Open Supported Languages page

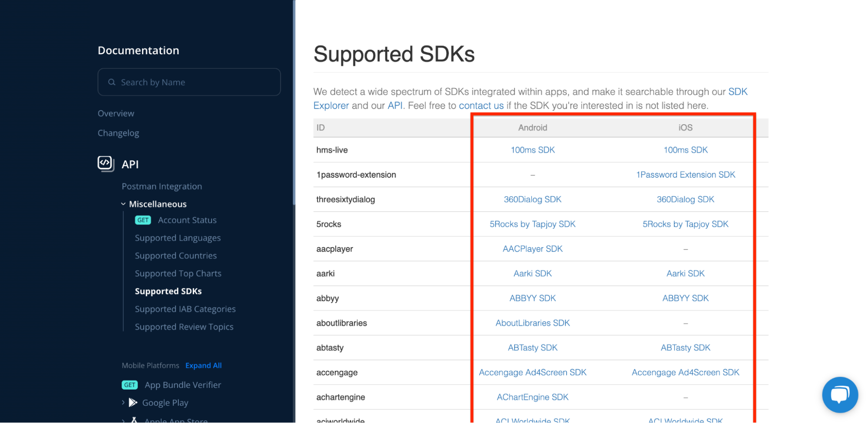tap(178, 238)
